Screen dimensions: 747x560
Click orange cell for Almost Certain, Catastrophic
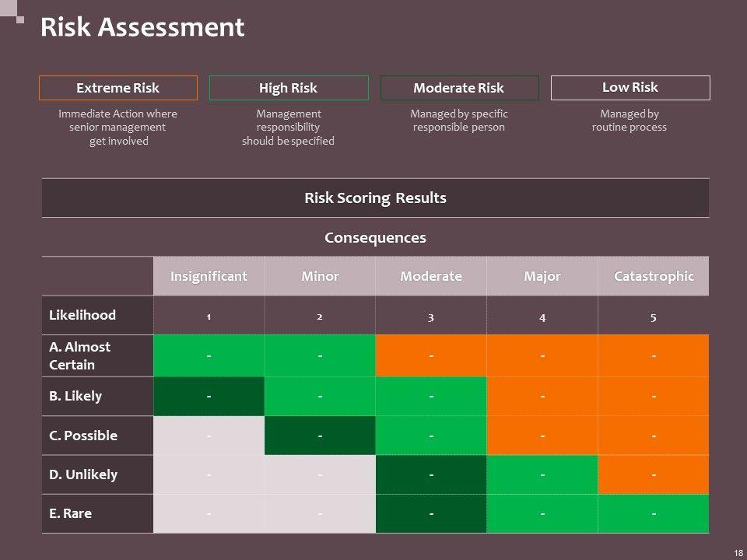click(654, 355)
